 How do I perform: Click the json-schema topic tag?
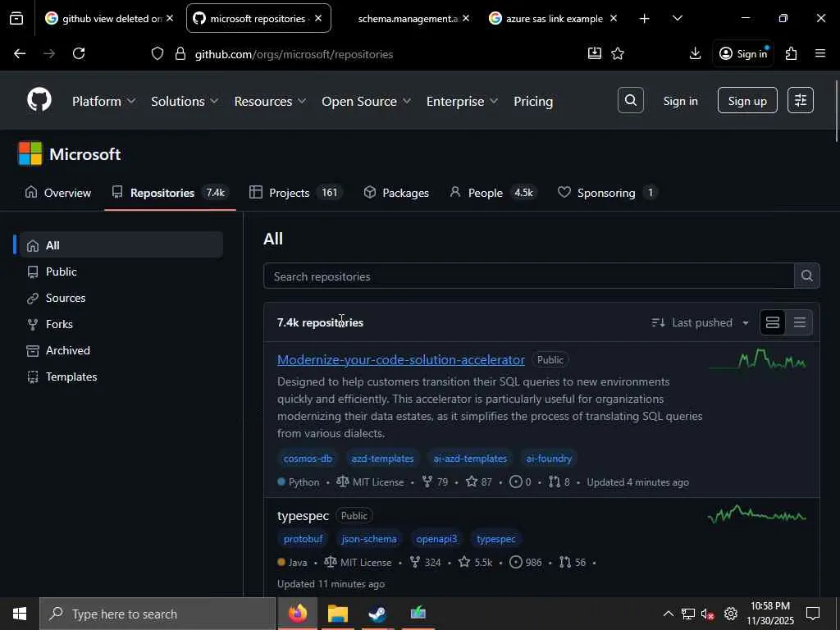tap(369, 539)
